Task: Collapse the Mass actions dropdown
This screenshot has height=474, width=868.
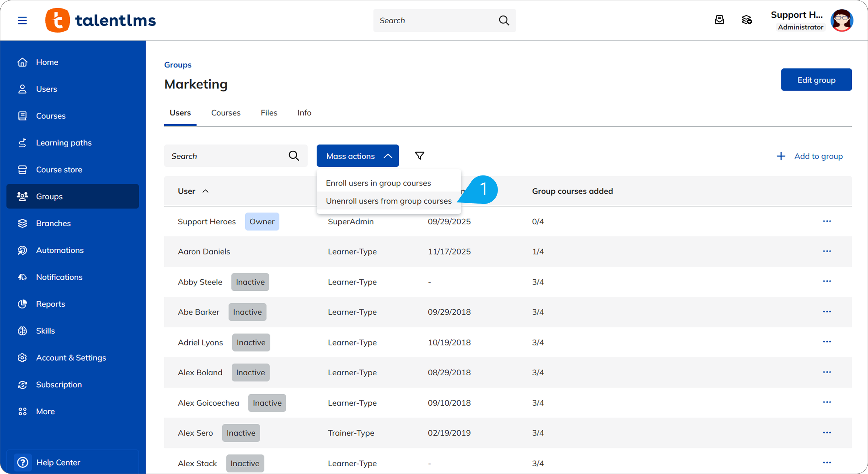Action: (358, 156)
